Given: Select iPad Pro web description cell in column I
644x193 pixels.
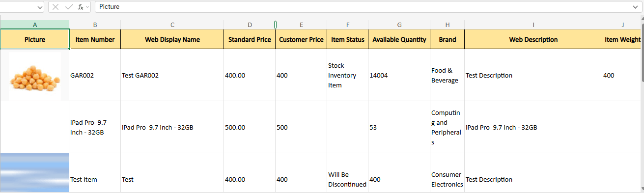Looking at the screenshot, I should (x=533, y=127).
